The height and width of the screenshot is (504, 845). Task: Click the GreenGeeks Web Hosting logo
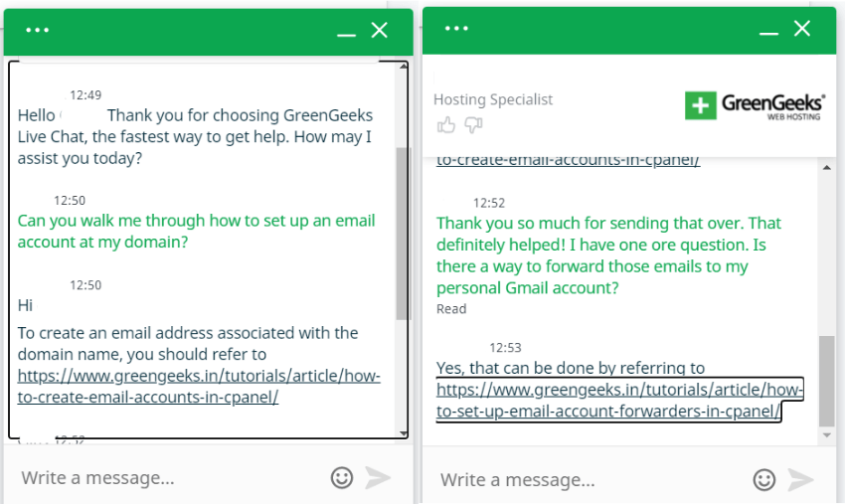[x=755, y=105]
